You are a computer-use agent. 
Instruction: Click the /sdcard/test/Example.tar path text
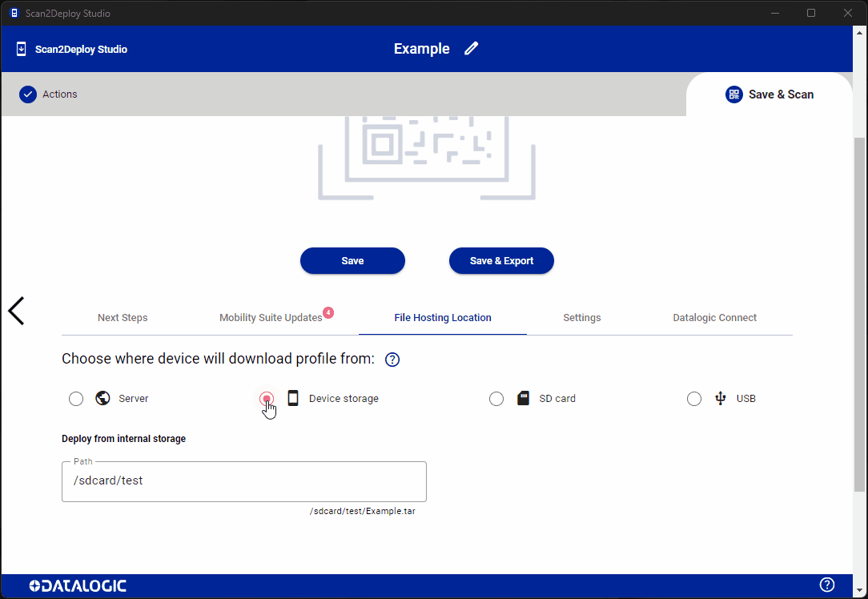[363, 511]
